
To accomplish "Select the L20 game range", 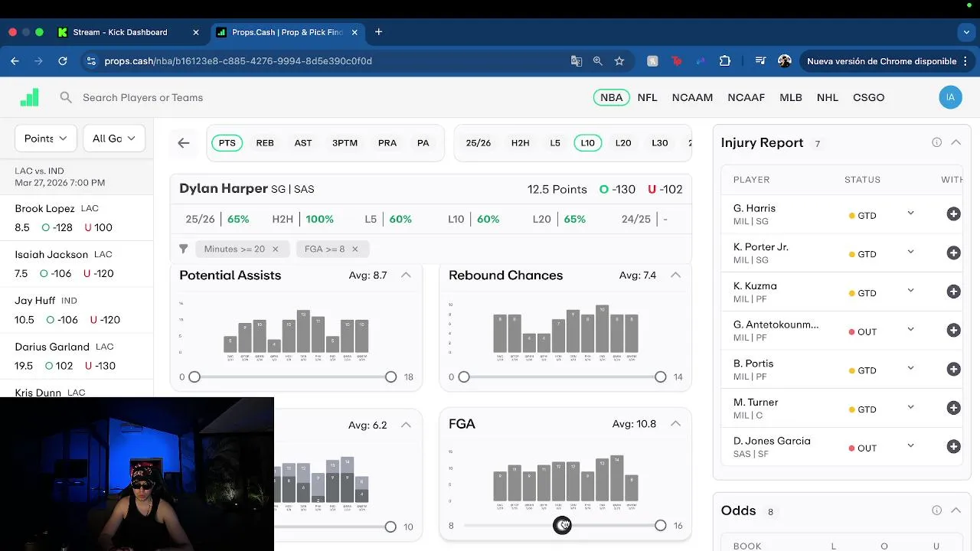I will (x=623, y=143).
